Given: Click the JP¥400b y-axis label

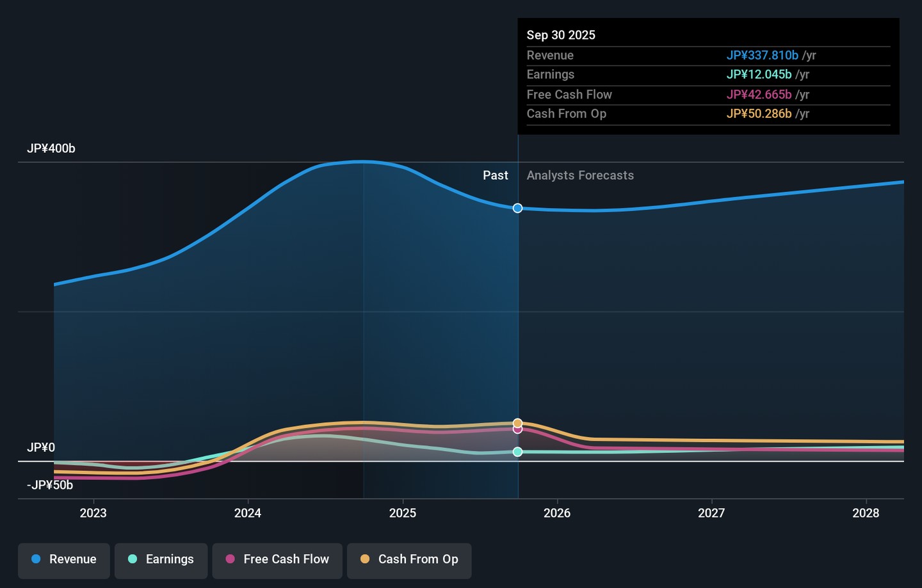Looking at the screenshot, I should (x=51, y=148).
